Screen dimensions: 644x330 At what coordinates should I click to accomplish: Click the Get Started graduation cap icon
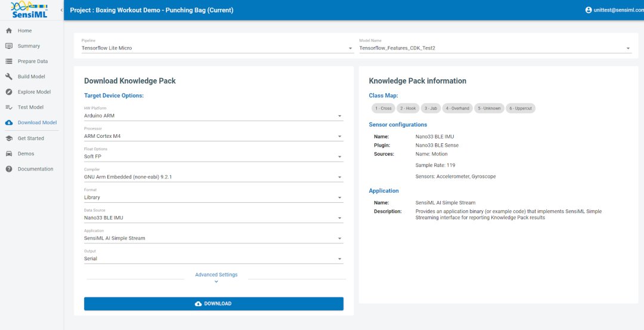pyautogui.click(x=9, y=138)
